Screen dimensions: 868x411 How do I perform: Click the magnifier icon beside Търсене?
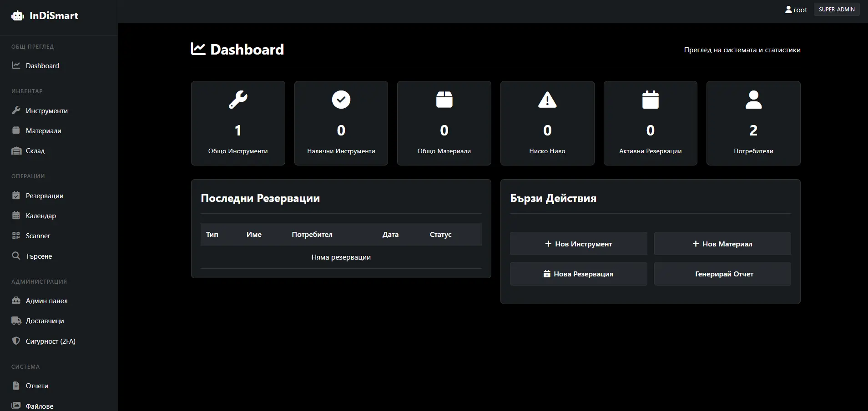tap(16, 256)
